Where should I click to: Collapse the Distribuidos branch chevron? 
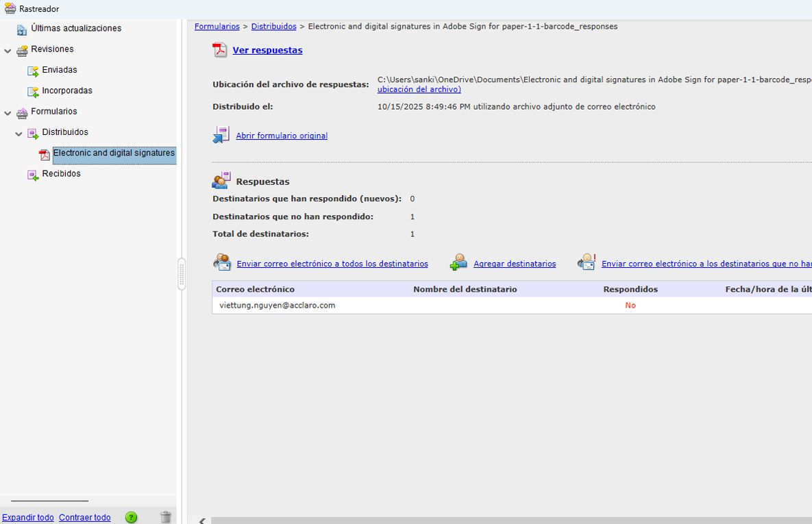[19, 134]
